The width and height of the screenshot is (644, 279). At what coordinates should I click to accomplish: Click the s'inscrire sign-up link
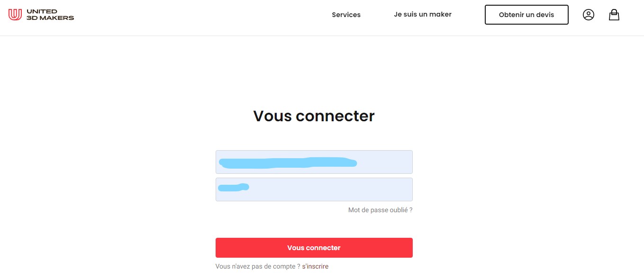315,267
